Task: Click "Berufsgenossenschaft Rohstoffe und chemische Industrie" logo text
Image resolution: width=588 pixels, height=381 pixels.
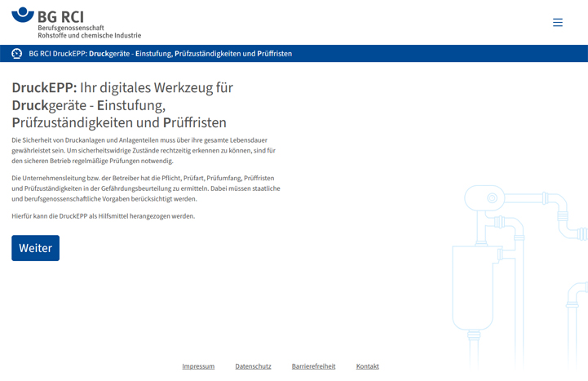Action: point(89,32)
